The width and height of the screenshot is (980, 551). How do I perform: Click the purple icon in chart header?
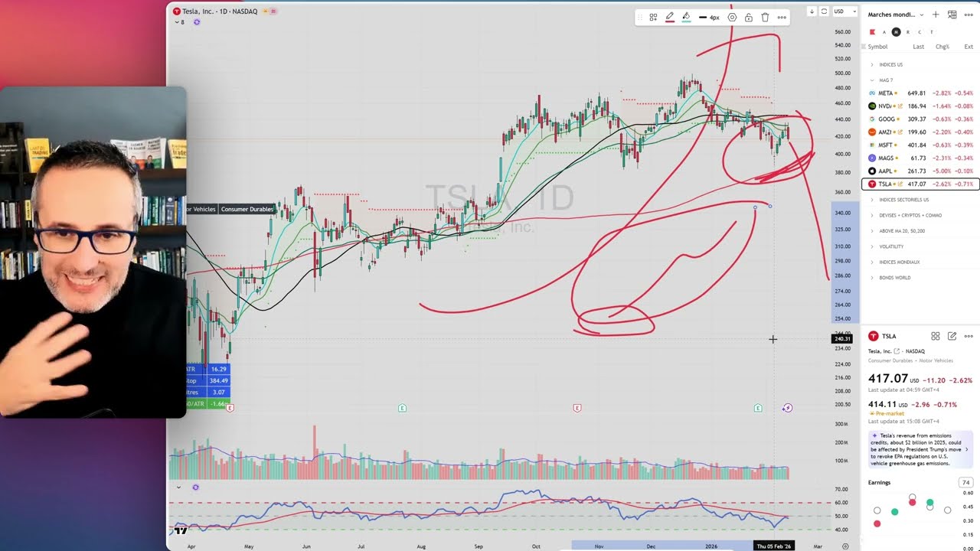pos(274,11)
